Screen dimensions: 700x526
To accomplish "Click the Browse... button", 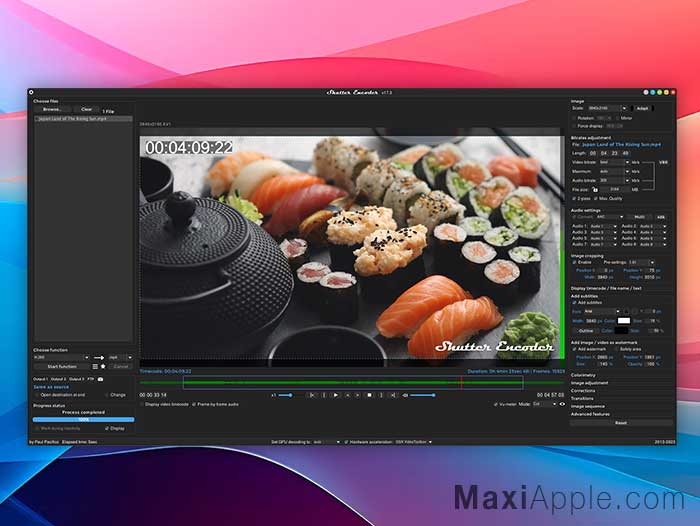I will click(x=51, y=109).
